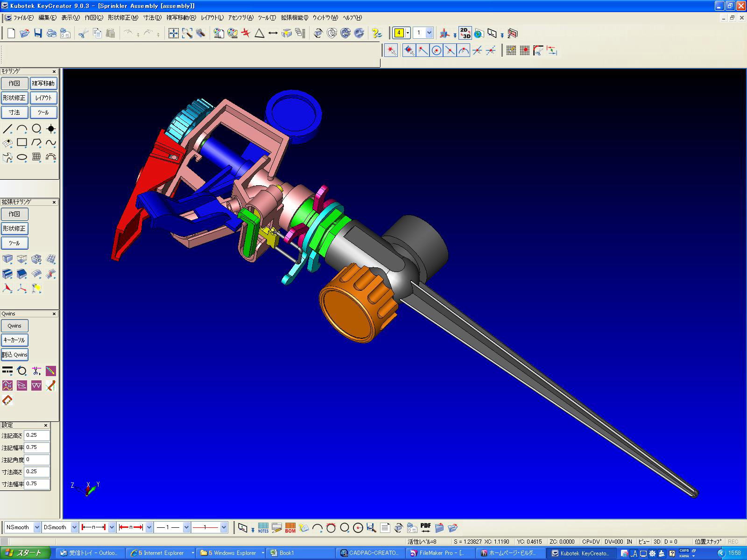Screen dimensions: 747x560
Task: Toggle the center-of-circle snap option
Action: pyautogui.click(x=436, y=50)
